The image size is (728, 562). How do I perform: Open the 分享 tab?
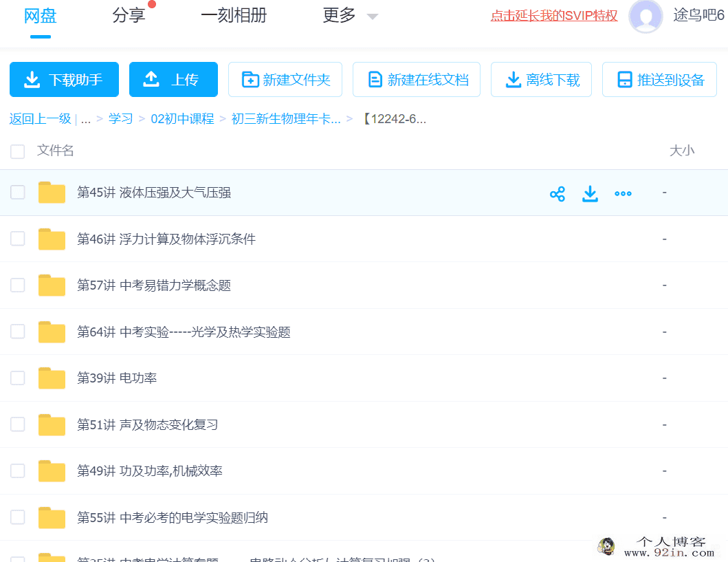pos(129,16)
